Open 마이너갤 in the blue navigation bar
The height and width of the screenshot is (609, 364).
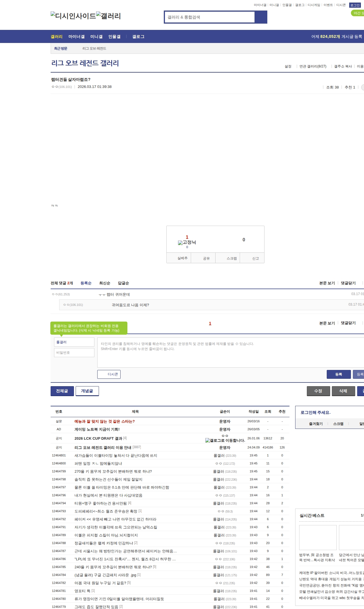click(76, 37)
